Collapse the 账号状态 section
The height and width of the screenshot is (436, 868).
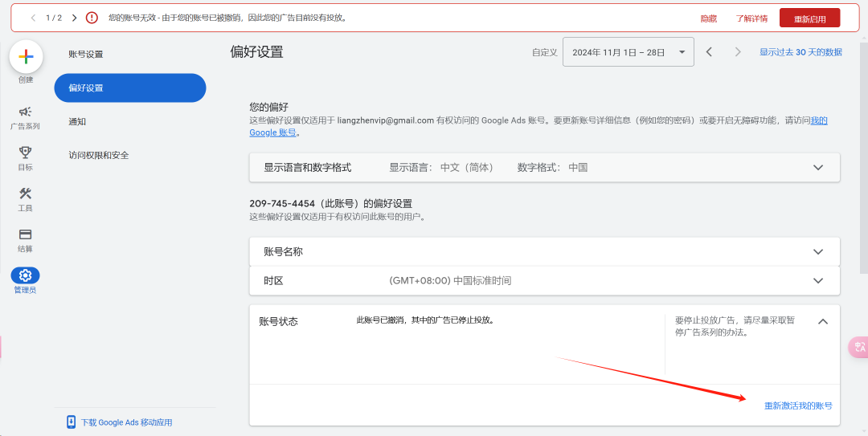coord(823,321)
